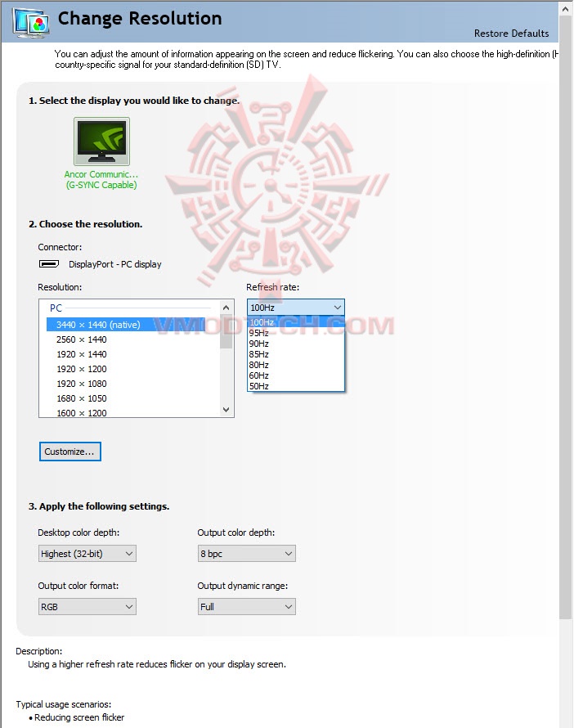Click the DisplayPort connector icon

pyautogui.click(x=49, y=263)
